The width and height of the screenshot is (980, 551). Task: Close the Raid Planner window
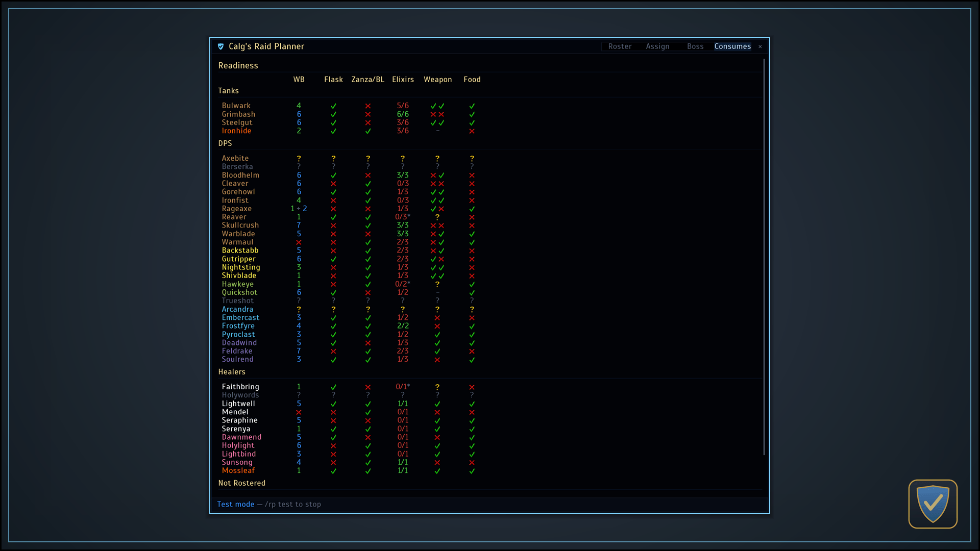click(x=760, y=46)
